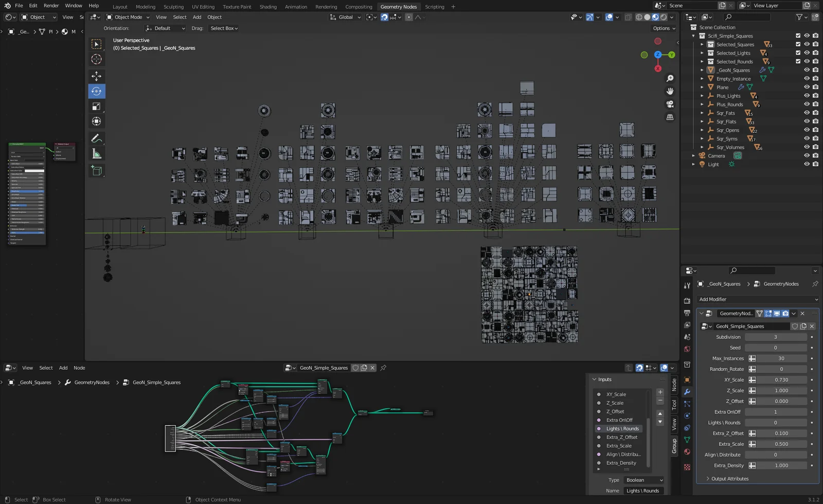Hide the Plus_Lights object in the outliner
This screenshot has height=504, width=823.
click(807, 96)
